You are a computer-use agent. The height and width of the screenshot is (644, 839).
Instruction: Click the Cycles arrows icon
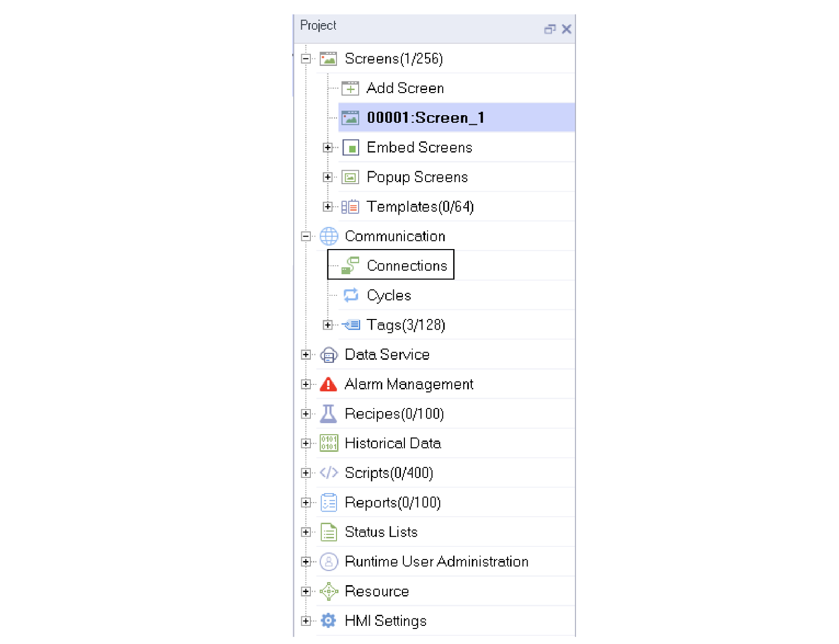coord(351,295)
